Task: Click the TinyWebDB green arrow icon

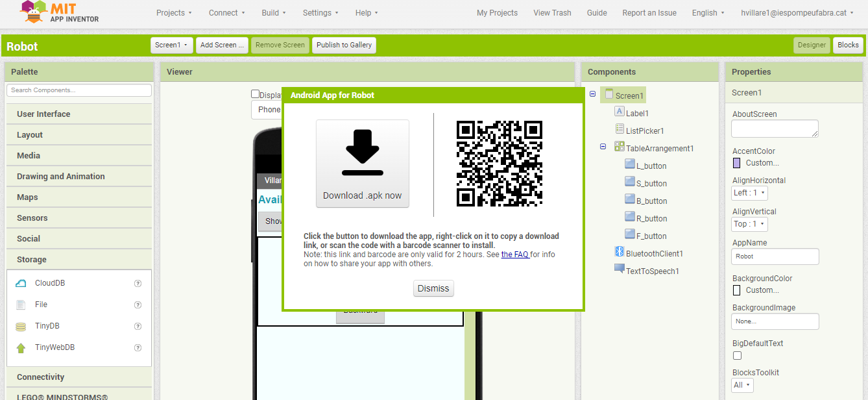Action: click(x=21, y=347)
